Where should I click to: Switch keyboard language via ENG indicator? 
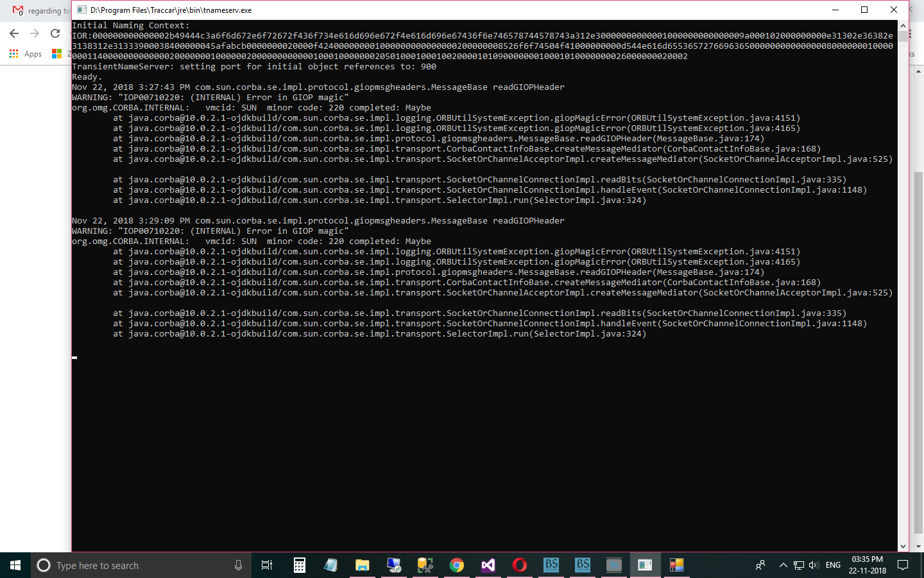[832, 565]
